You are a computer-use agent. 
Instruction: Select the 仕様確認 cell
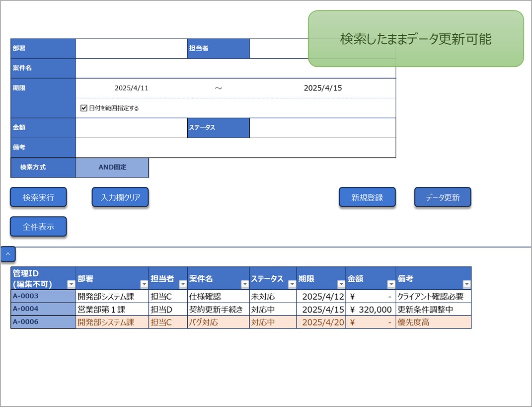[x=219, y=296]
